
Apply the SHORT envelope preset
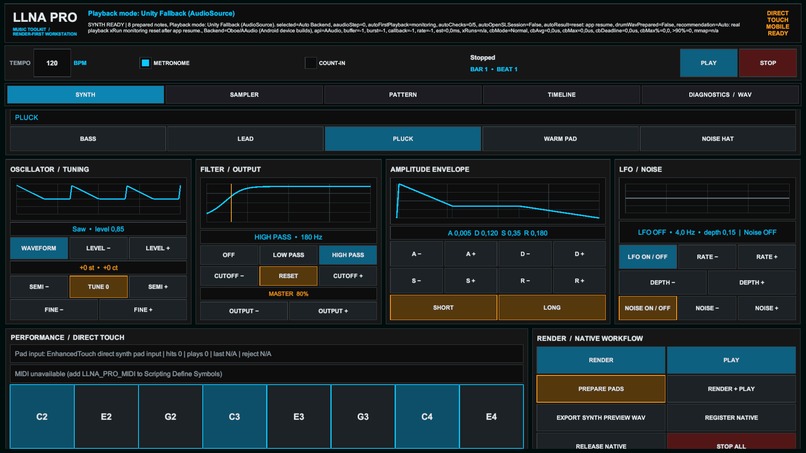point(443,307)
